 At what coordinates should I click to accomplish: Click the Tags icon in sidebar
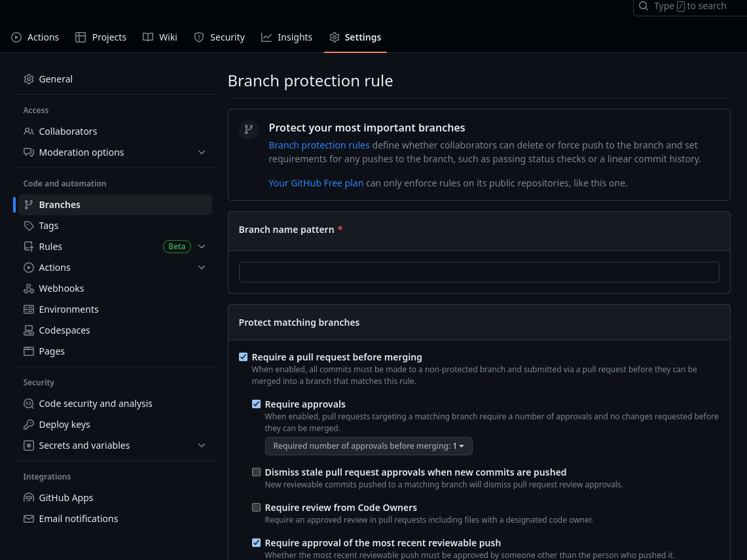(x=29, y=226)
